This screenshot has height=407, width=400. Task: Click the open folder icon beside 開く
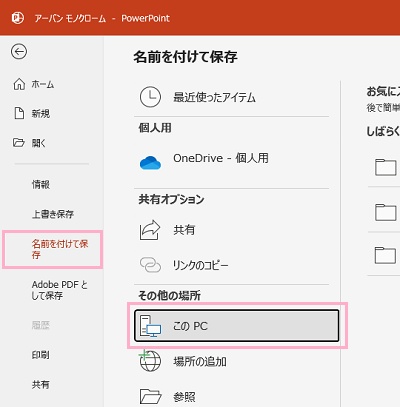[19, 143]
